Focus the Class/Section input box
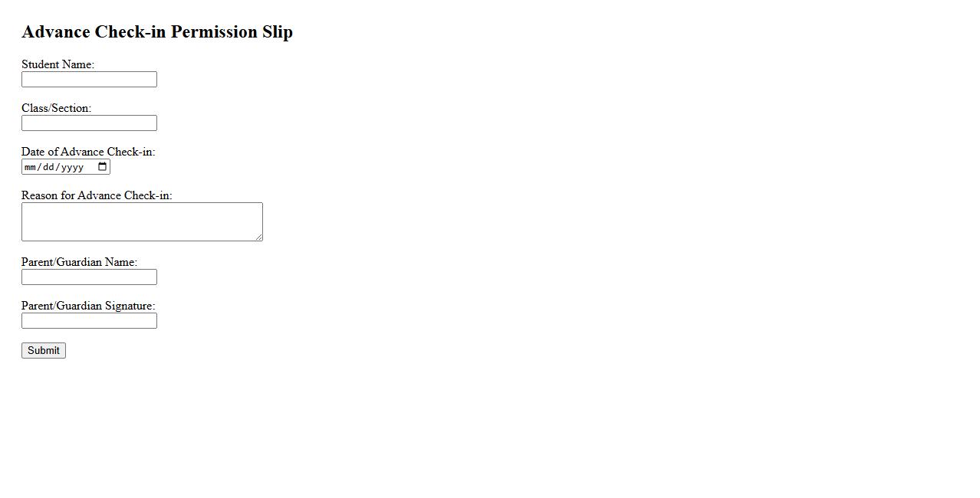The width and height of the screenshot is (980, 498). pyautogui.click(x=89, y=123)
